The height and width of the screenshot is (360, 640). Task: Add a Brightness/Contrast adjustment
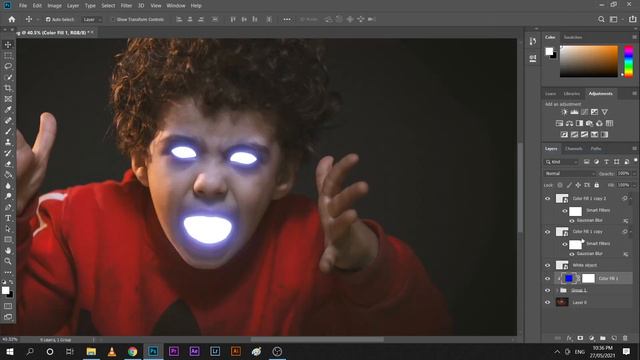click(564, 112)
